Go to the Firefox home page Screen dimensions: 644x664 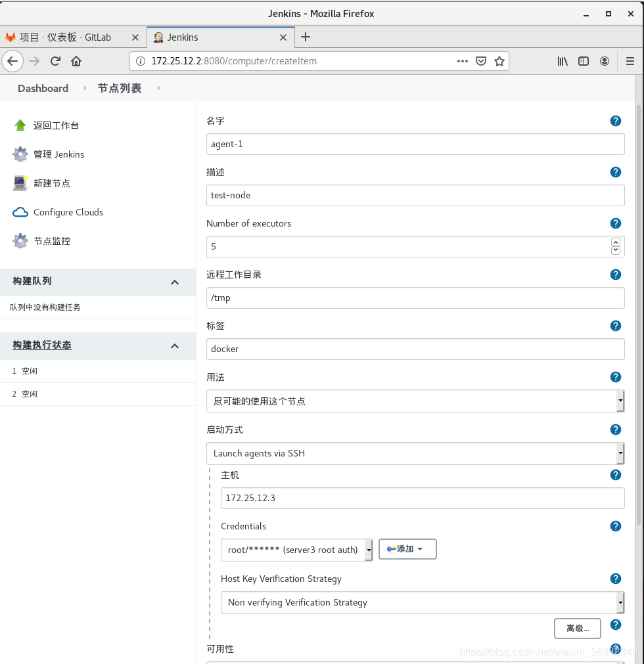point(76,61)
